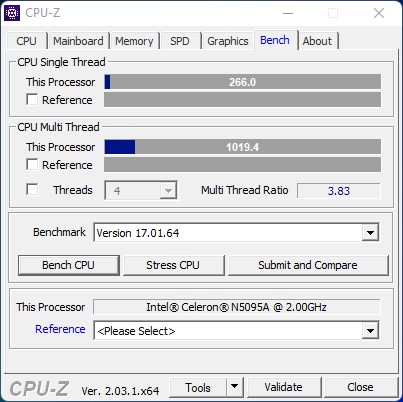Open the Graphics tab
The height and width of the screenshot is (402, 403).
(228, 41)
